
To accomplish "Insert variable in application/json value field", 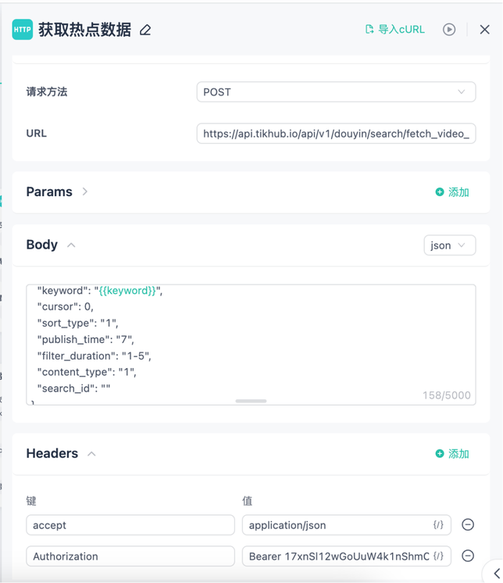I will click(x=438, y=525).
